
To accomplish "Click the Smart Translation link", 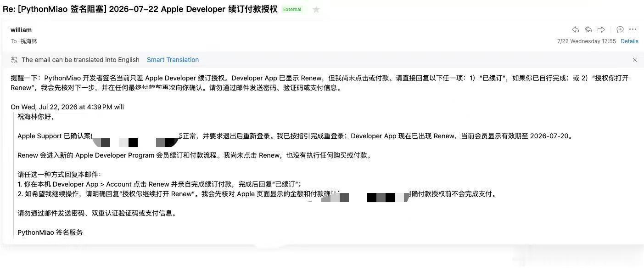I will pyautogui.click(x=173, y=60).
